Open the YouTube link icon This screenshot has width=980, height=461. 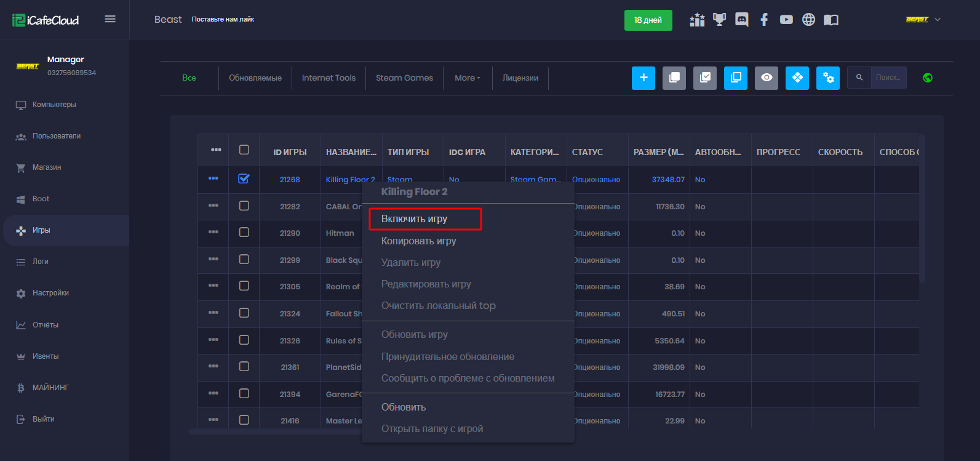[x=786, y=20]
